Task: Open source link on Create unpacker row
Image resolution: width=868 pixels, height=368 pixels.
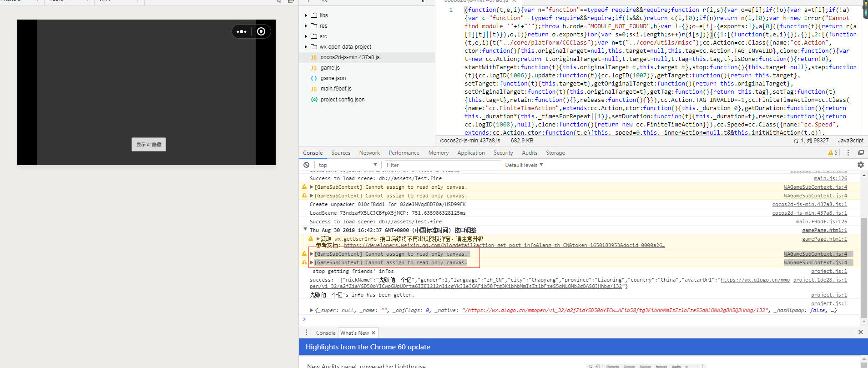Action: tap(810, 204)
